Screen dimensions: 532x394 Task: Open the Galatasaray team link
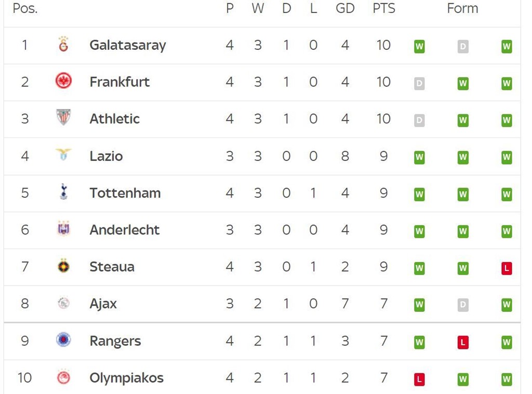coord(128,45)
